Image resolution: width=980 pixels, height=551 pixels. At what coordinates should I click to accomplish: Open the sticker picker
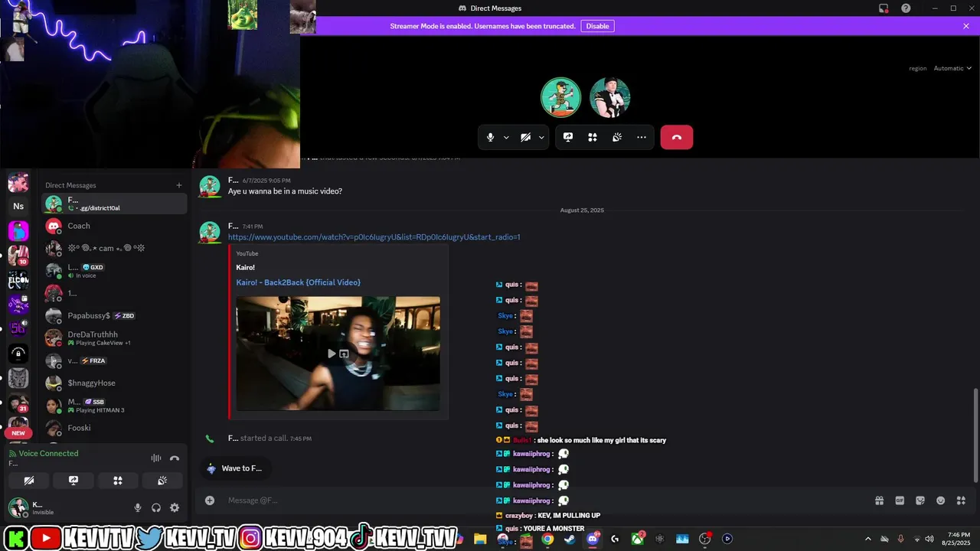point(920,500)
